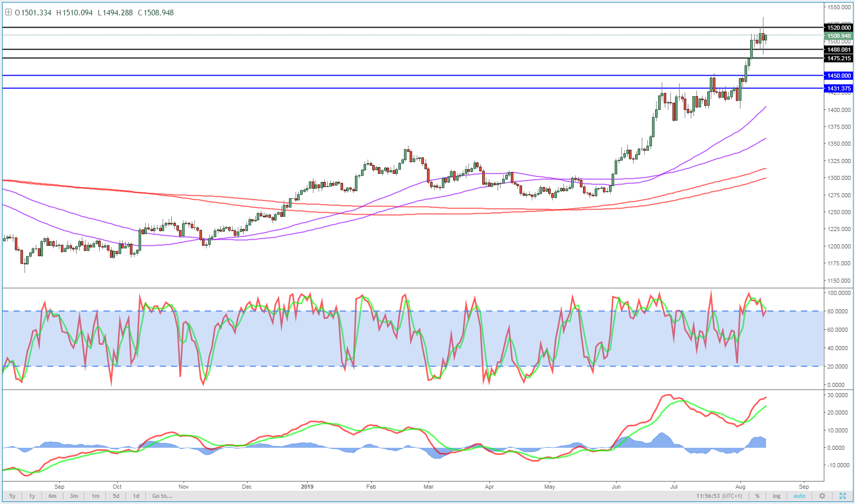Open the Go to... date dialog
Viewport: 855px width, 504px height.
(162, 496)
